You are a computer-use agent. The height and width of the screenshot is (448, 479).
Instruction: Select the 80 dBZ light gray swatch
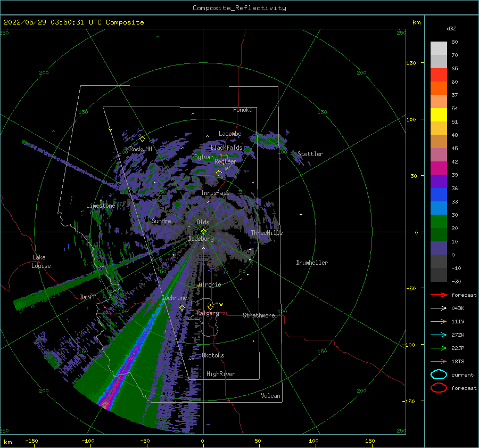coord(439,48)
